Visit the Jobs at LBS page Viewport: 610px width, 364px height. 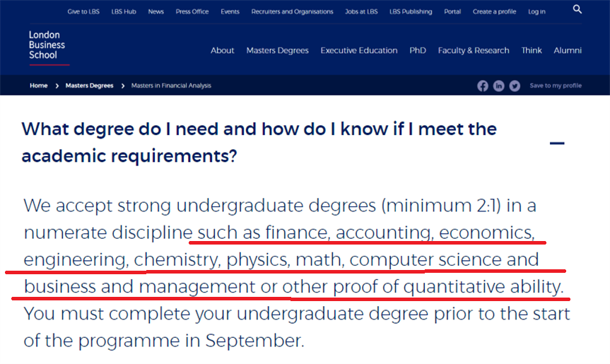click(362, 12)
